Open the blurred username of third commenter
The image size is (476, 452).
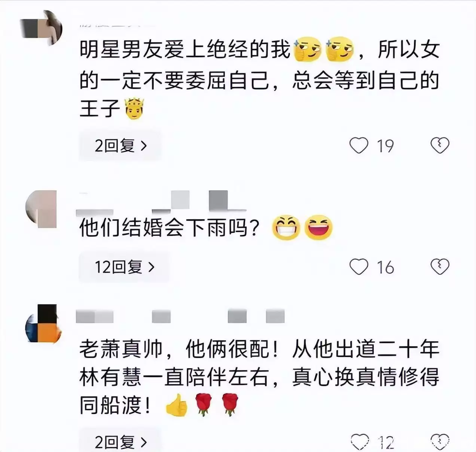tap(180, 316)
